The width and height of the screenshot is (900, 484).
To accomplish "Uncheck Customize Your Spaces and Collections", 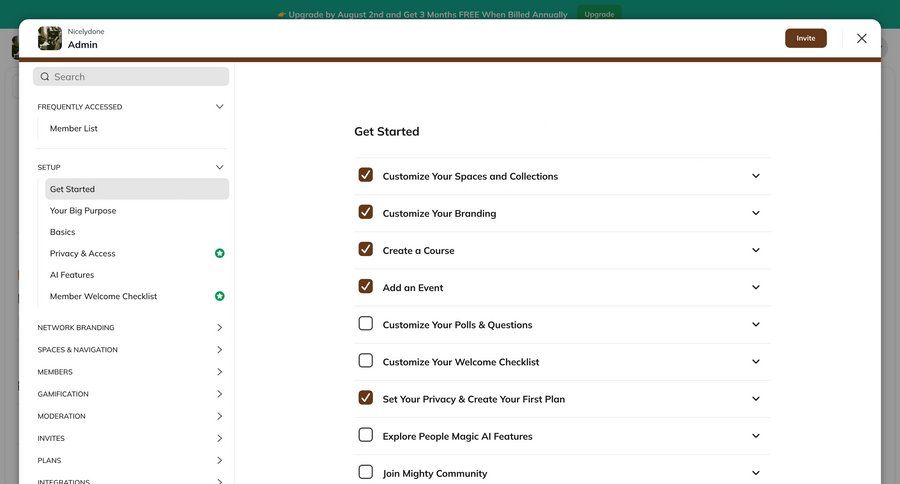I will click(x=366, y=175).
